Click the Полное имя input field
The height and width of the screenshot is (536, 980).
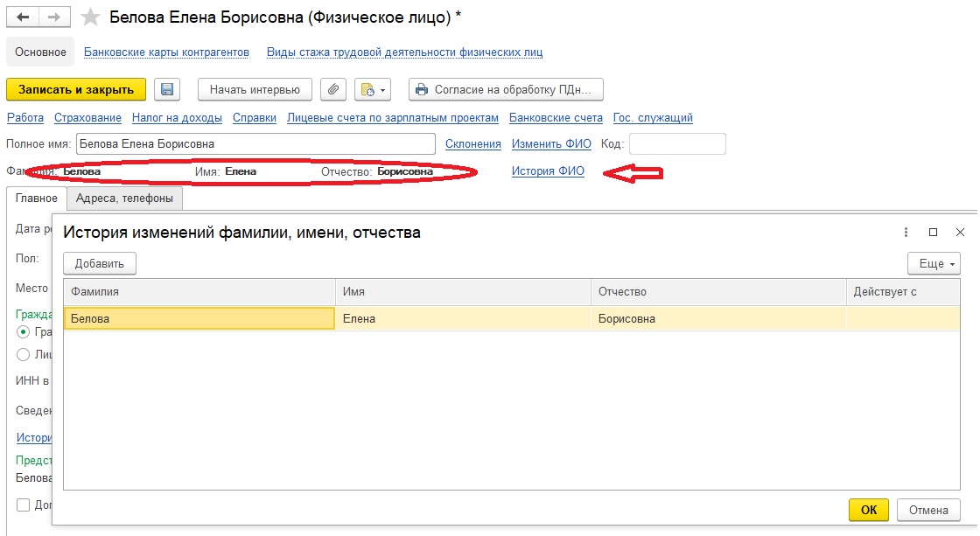click(x=255, y=143)
